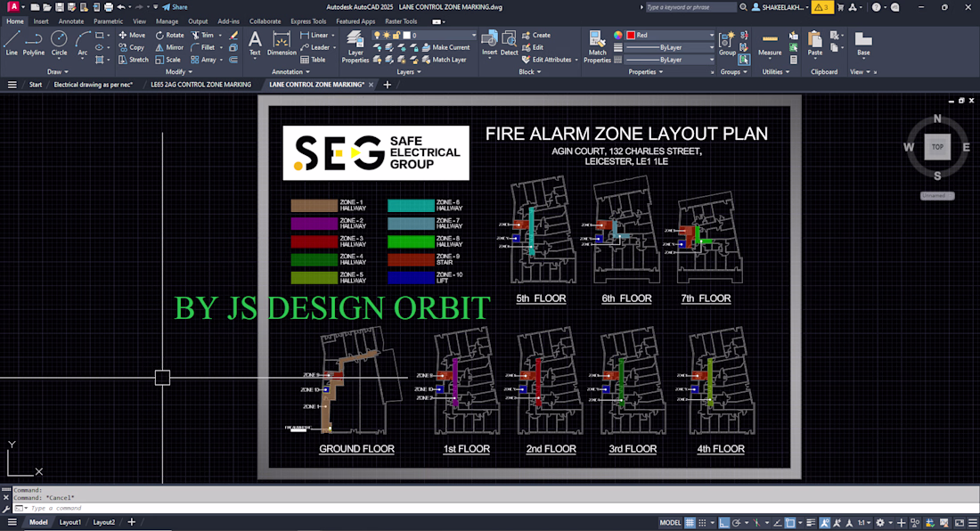
Task: Expand the Modify panel
Action: click(178, 72)
